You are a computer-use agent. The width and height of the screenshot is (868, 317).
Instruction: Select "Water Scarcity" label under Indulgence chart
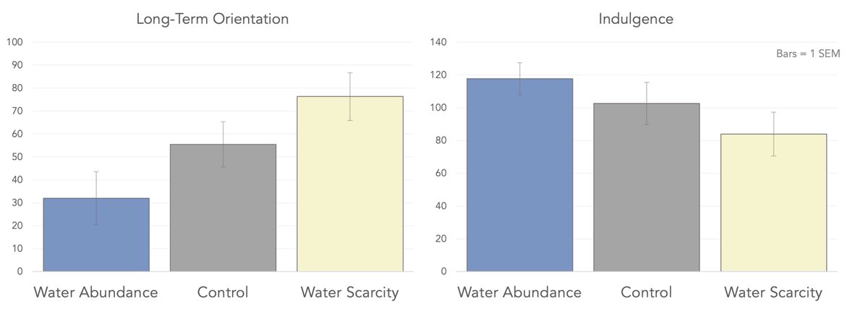click(773, 293)
